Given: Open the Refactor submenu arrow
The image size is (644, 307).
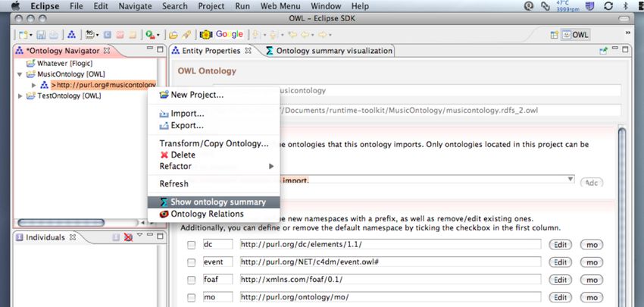Looking at the screenshot, I should coord(270,167).
